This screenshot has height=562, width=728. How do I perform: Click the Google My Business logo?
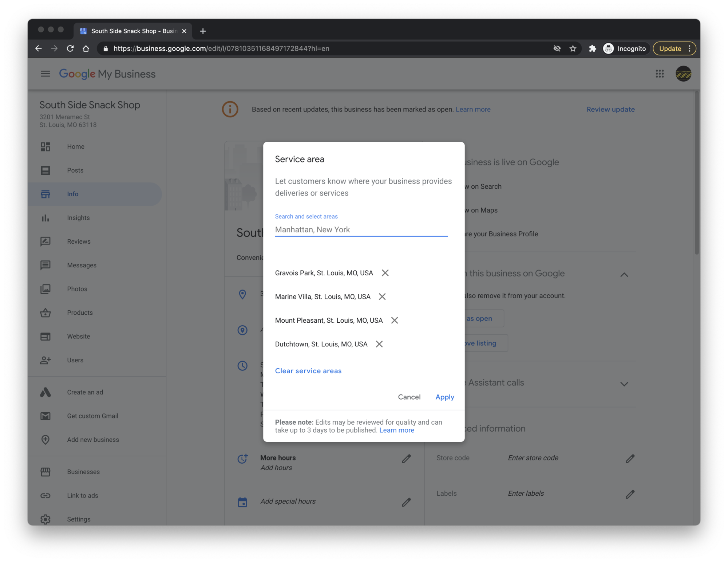coord(107,74)
